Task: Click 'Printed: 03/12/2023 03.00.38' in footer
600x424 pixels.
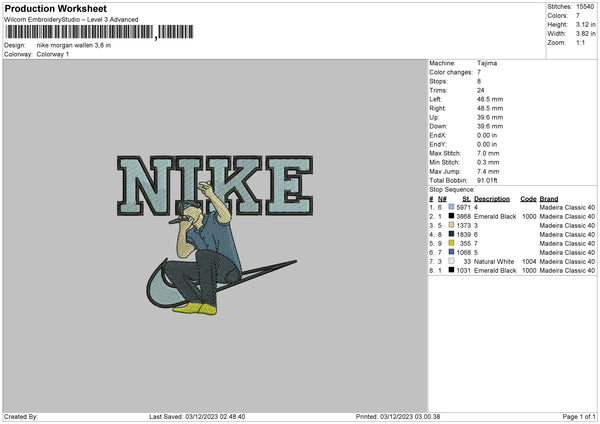Action: [x=398, y=416]
